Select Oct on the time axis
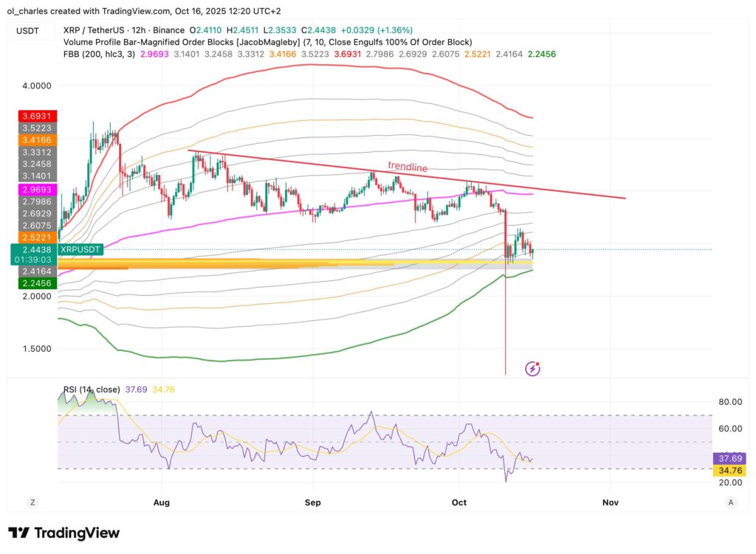This screenshot has height=554, width=756. [459, 502]
